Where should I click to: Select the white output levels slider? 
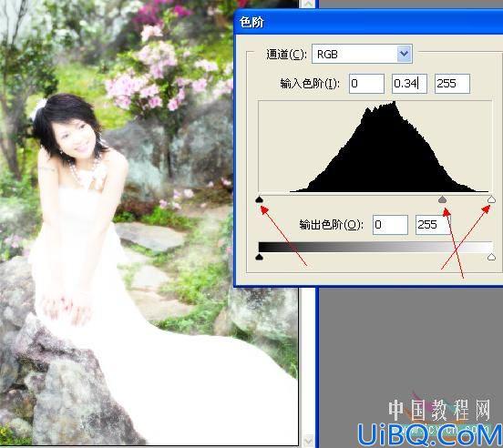click(x=491, y=257)
